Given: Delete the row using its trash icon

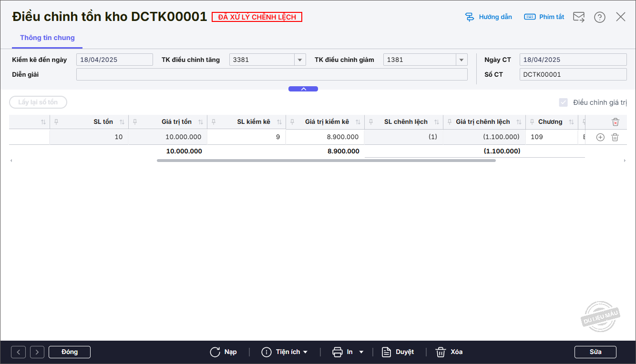Looking at the screenshot, I should click(615, 137).
